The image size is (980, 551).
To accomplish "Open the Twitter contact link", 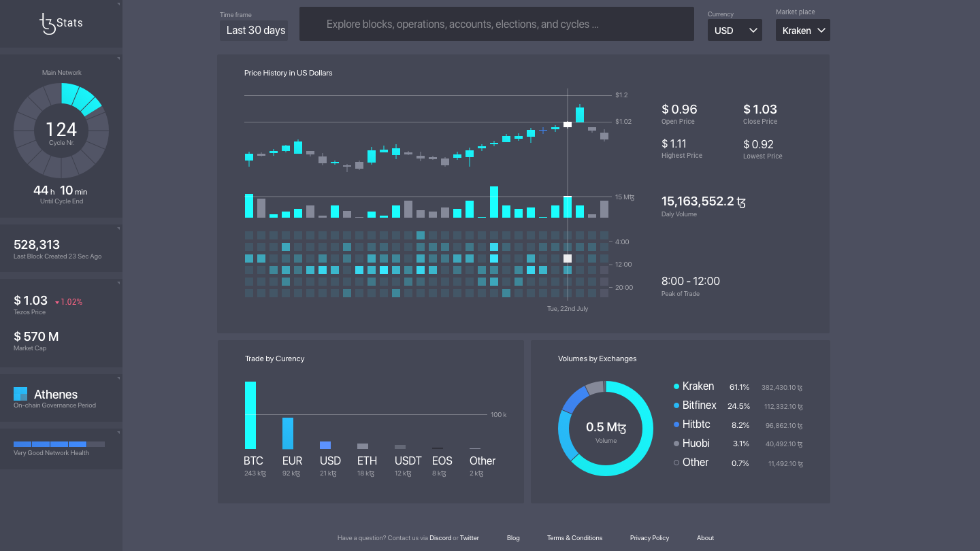I will (469, 537).
